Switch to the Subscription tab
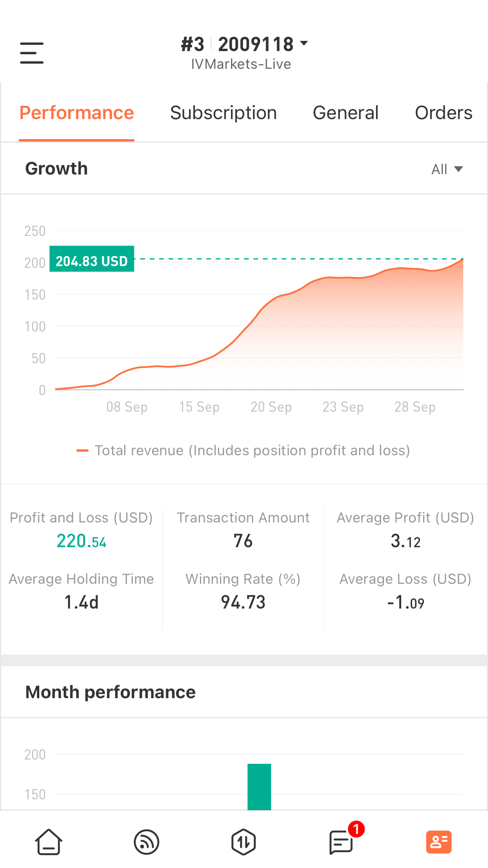 tap(223, 113)
